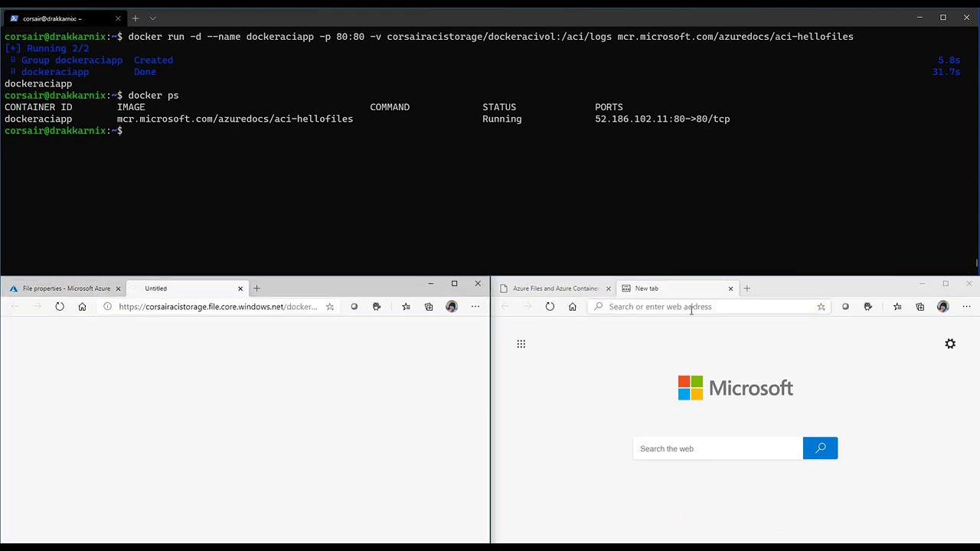
Task: Click the PORTS column header in terminal
Action: 609,107
